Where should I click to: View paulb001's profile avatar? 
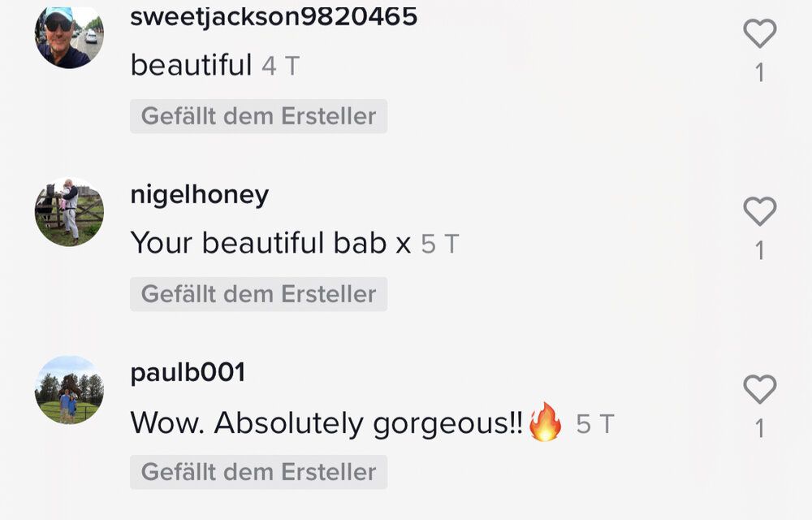click(x=69, y=390)
